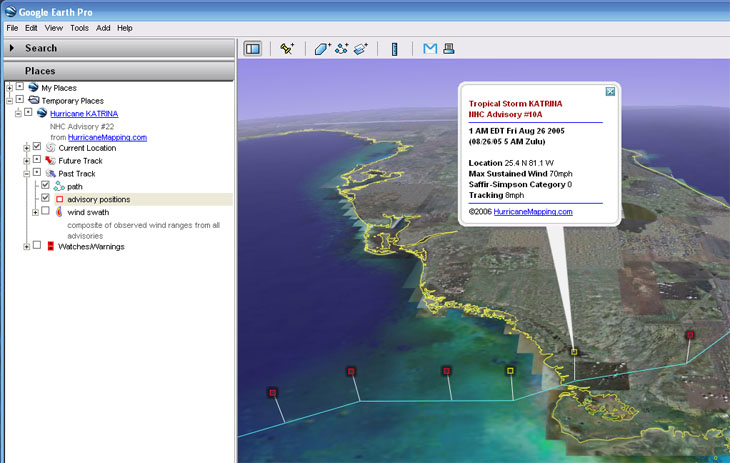Click the red advisory marker over land at right

[690, 335]
